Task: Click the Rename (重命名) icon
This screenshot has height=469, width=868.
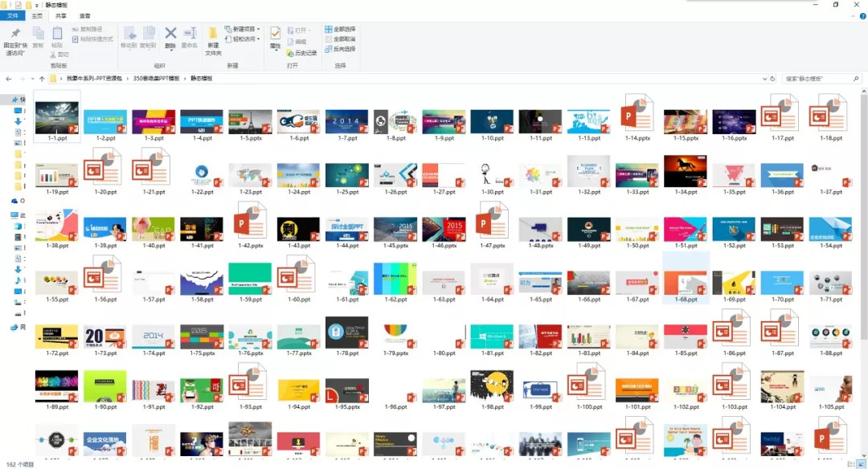Action: point(190,33)
